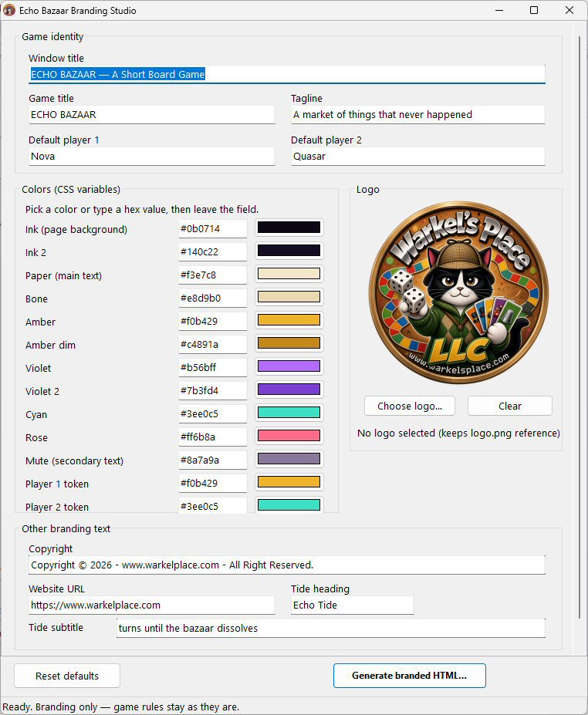Open the Ink page background color swatch

pos(289,228)
